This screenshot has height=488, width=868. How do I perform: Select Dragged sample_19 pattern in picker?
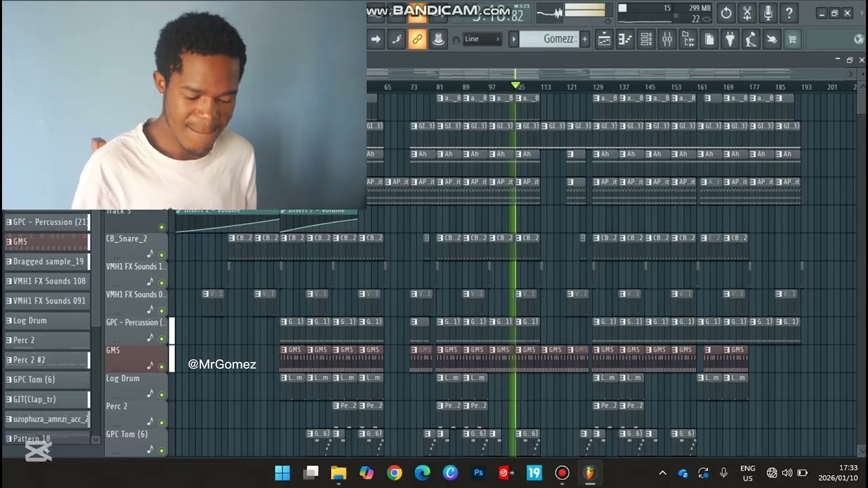point(47,262)
